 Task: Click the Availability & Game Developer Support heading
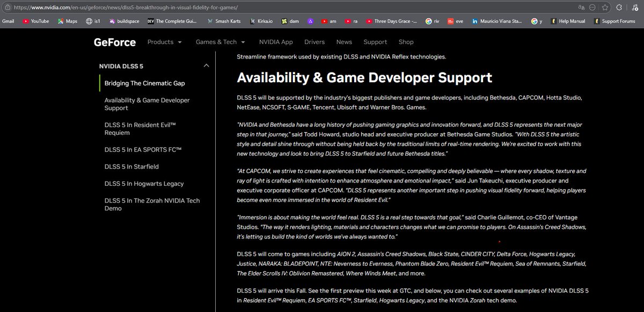click(364, 77)
